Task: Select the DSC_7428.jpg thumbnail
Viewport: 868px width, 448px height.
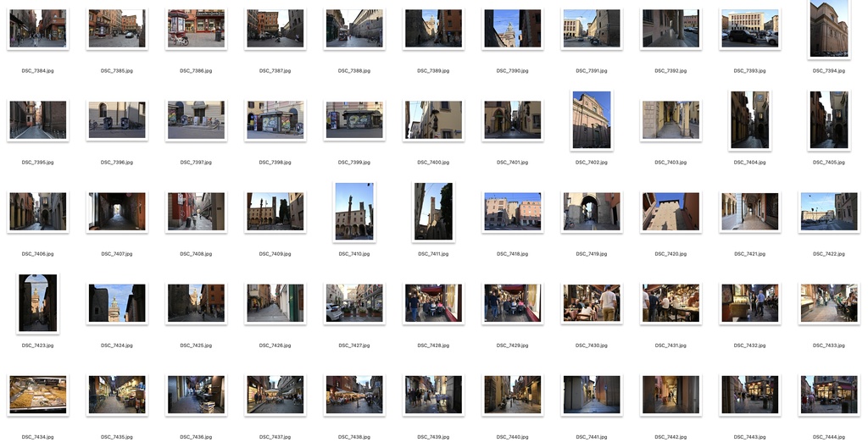Action: tap(433, 303)
